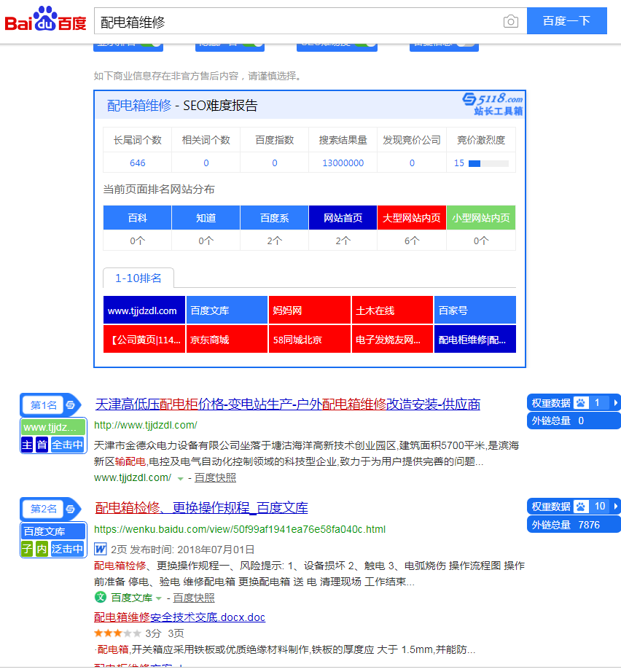The height and width of the screenshot is (672, 621).
Task: Click the 泛击中 tag for second result
Action: (67, 549)
